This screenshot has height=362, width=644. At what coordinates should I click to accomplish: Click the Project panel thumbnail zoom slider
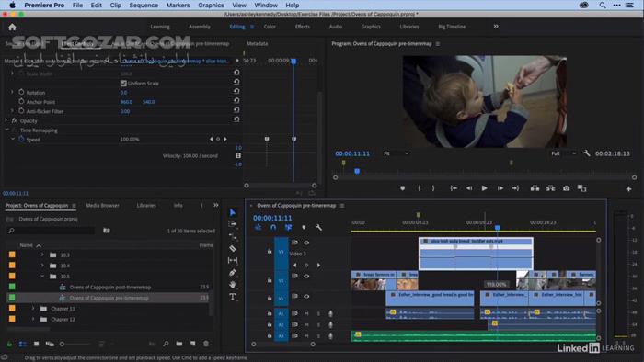(x=75, y=344)
